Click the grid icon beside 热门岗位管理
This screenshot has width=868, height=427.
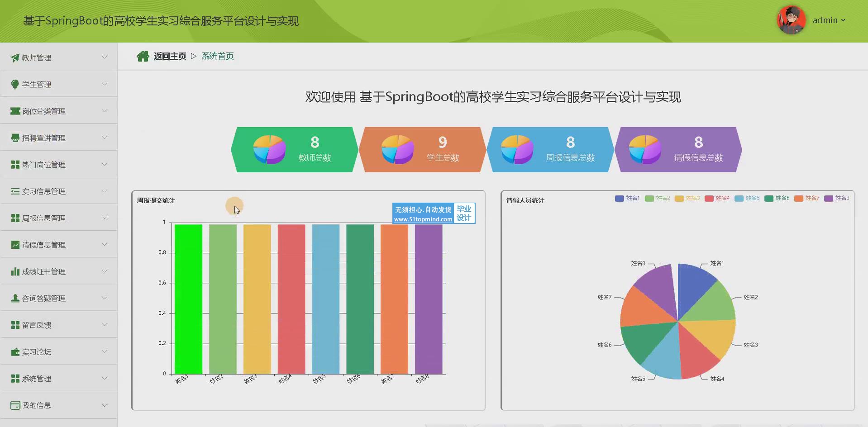point(15,165)
